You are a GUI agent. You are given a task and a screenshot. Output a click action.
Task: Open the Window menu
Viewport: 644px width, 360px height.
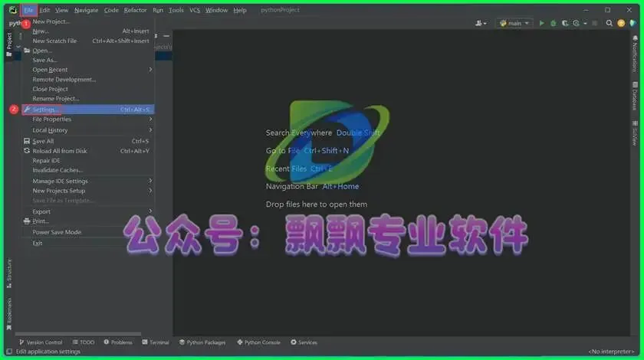pyautogui.click(x=216, y=10)
